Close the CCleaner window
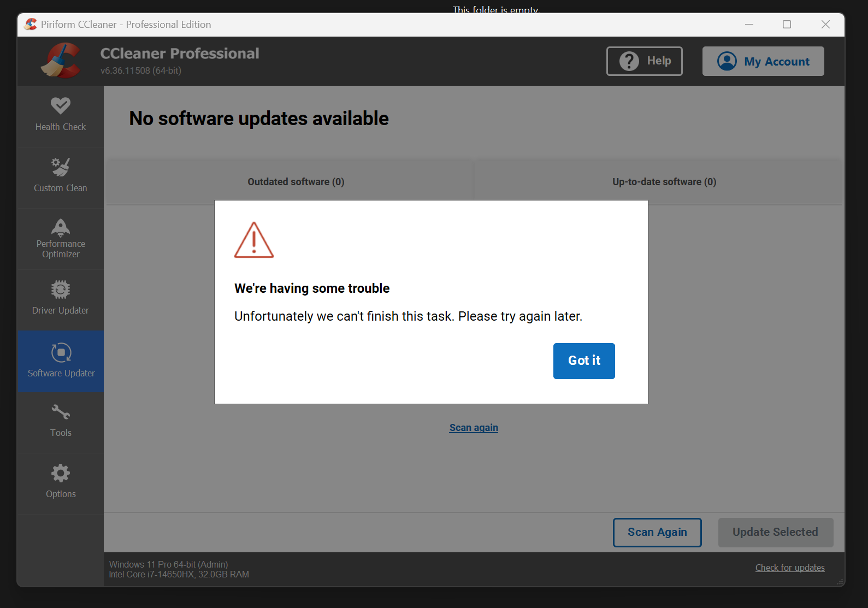 (x=825, y=25)
